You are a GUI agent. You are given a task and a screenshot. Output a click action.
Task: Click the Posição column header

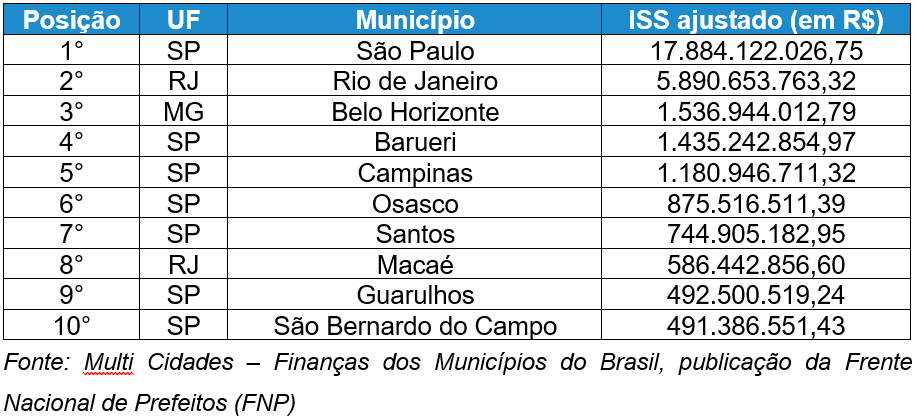pyautogui.click(x=71, y=20)
